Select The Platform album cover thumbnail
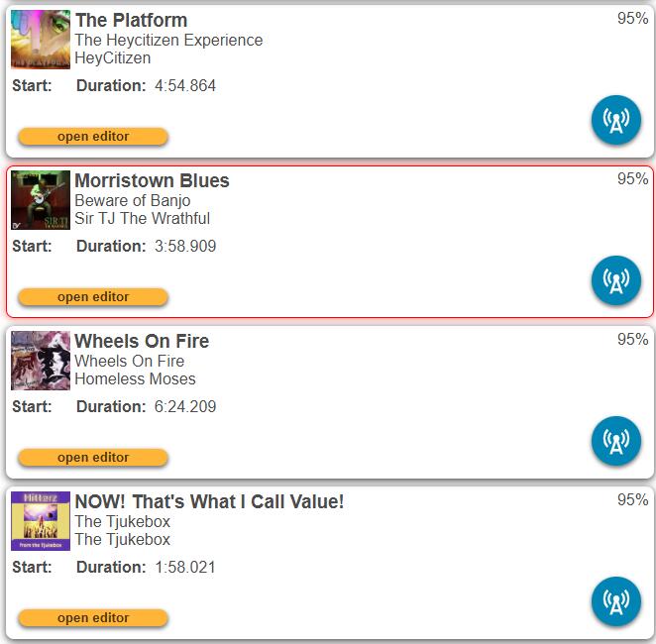The width and height of the screenshot is (656, 644). coord(41,40)
